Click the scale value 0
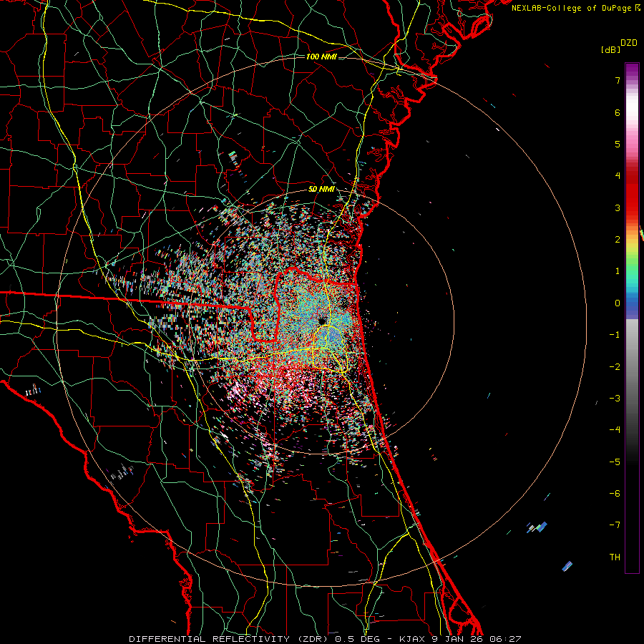Viewport: 644px width, 644px height. 618,303
